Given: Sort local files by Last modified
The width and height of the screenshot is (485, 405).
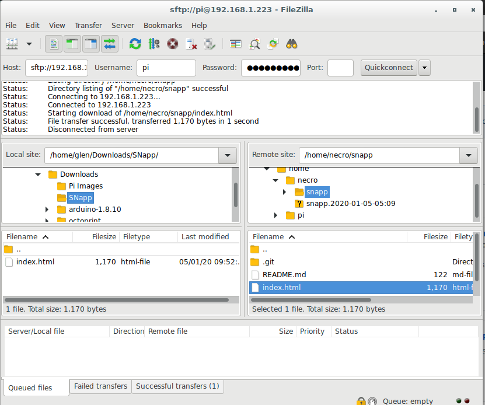Looking at the screenshot, I should pyautogui.click(x=208, y=237).
